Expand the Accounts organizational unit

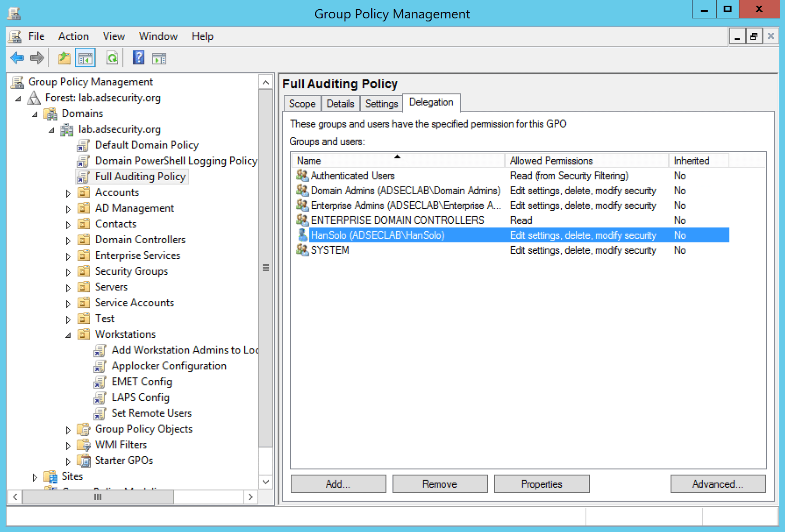click(68, 192)
